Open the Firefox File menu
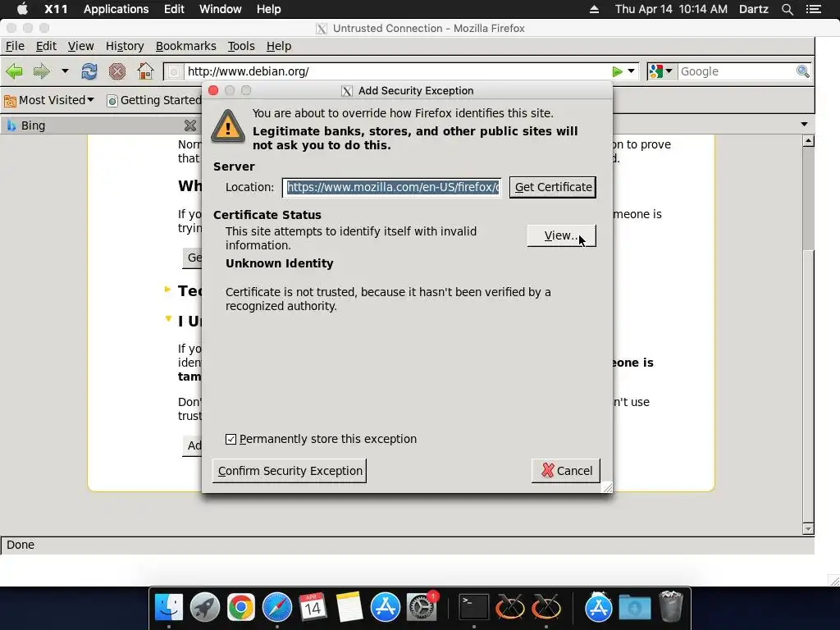This screenshot has height=630, width=840. (15, 46)
